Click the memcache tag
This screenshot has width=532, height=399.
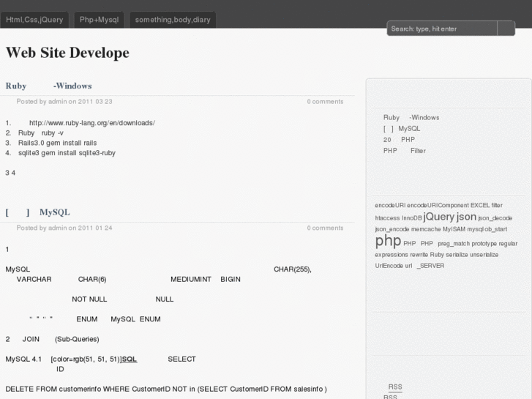[x=426, y=229]
